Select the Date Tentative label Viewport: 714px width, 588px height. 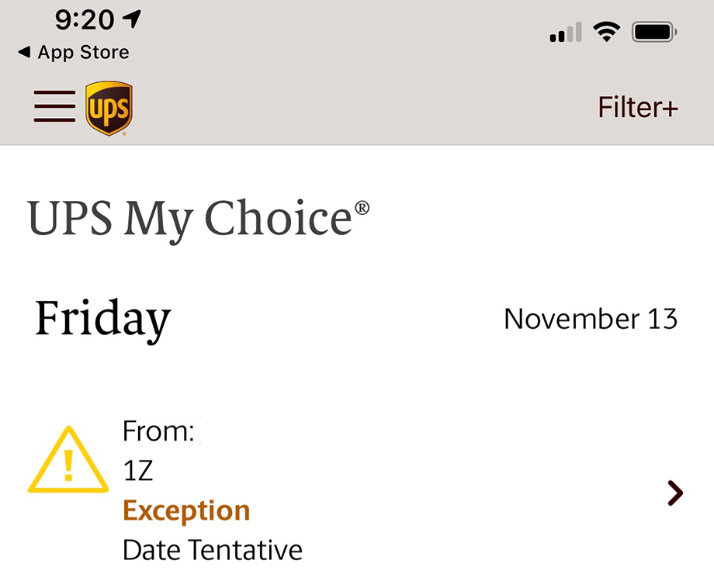(x=213, y=550)
